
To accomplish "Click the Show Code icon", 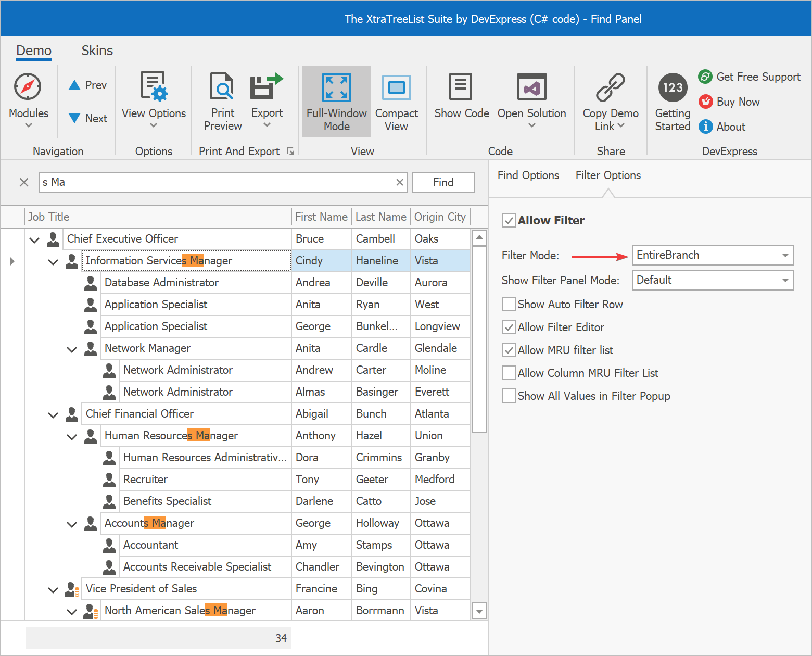I will tap(461, 87).
